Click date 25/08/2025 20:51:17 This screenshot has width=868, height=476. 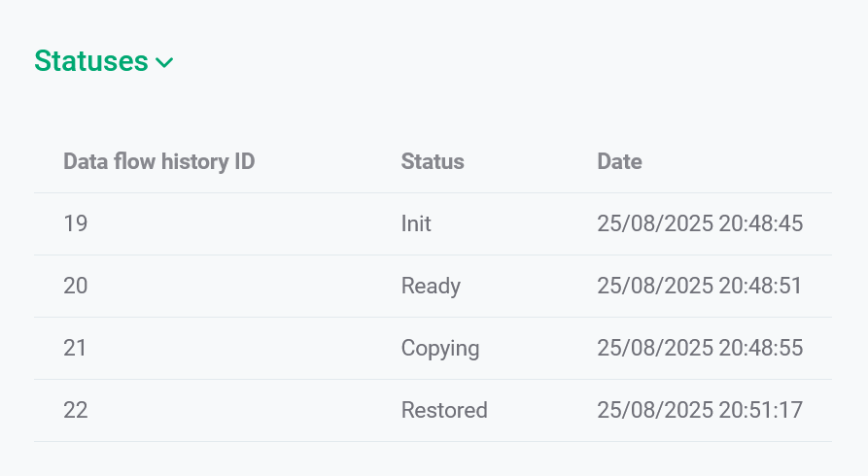point(700,410)
